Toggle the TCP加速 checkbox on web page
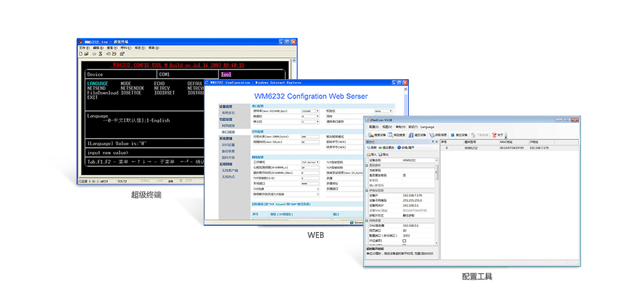This screenshot has height=306, width=644. click(318, 189)
